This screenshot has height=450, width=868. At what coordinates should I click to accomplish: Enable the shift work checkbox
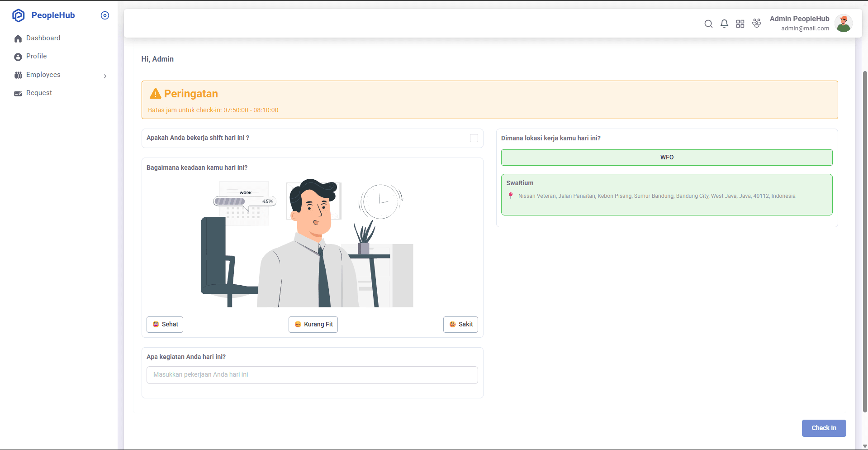[x=474, y=138]
